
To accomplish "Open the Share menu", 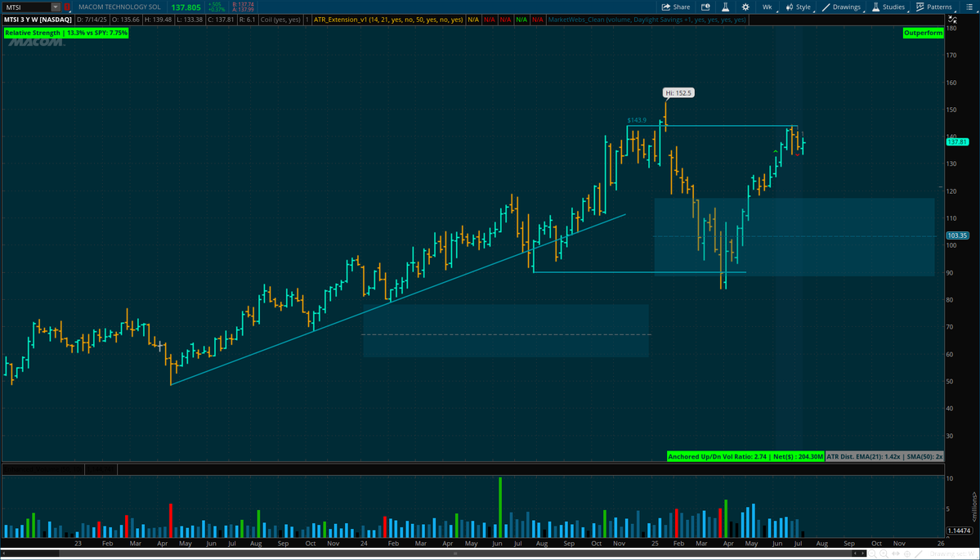I will [676, 7].
